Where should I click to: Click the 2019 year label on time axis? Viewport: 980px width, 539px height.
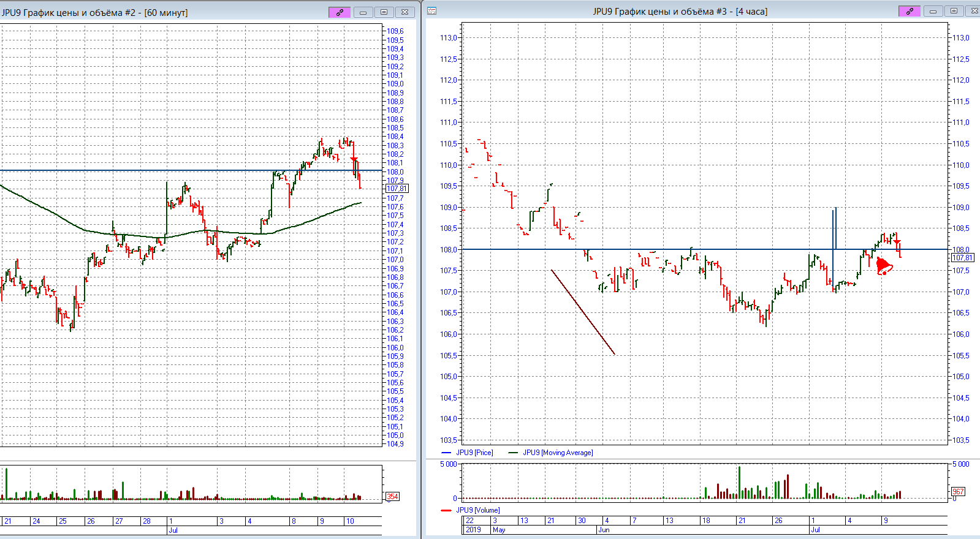click(x=473, y=530)
